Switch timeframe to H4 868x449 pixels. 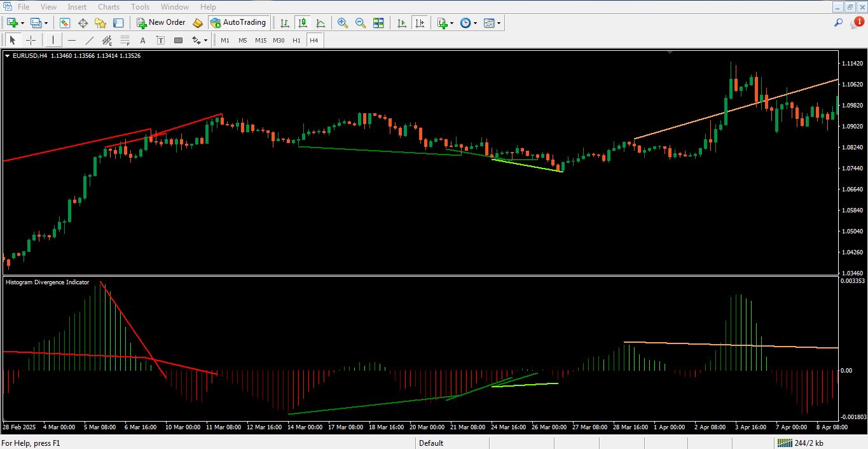[314, 40]
